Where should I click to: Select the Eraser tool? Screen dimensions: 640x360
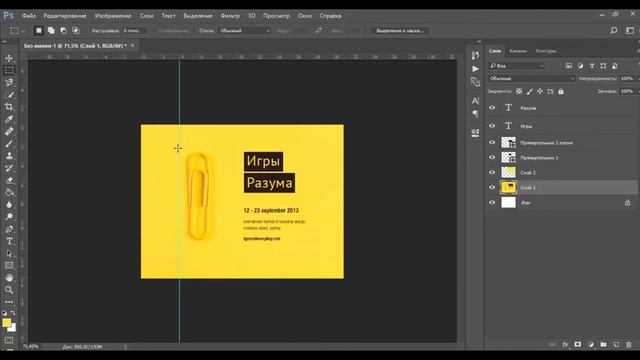pos(9,180)
